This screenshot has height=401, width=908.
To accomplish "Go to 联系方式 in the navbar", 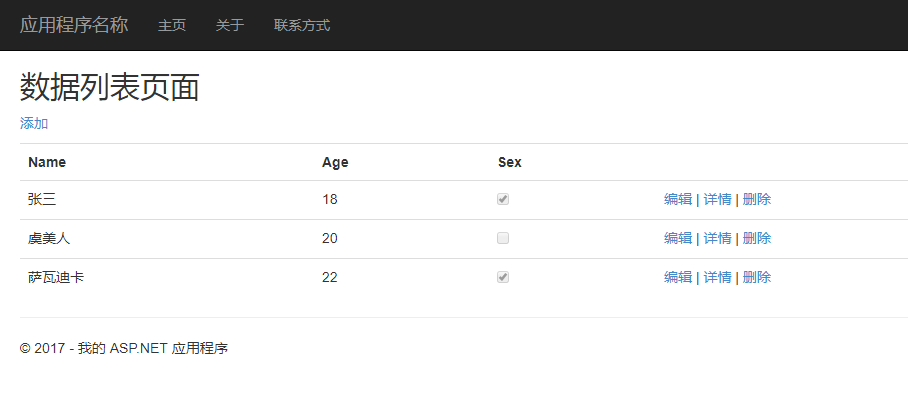I will coord(302,25).
